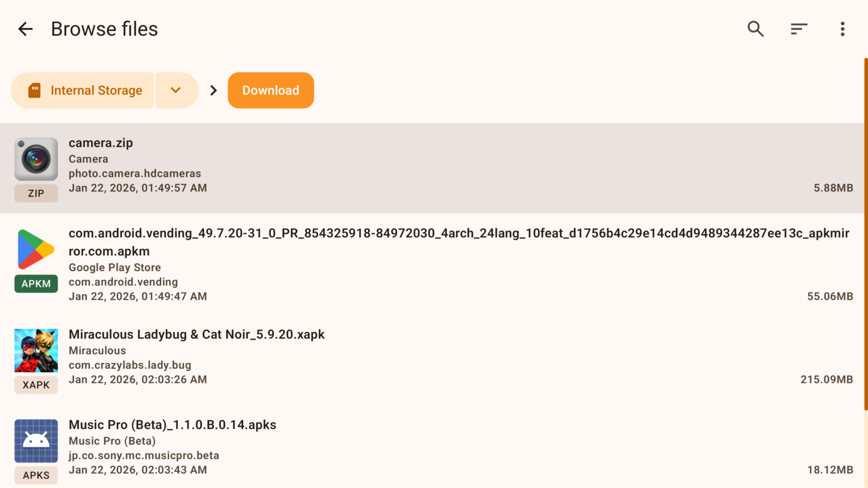Select the Download folder breadcrumb
Image resolution: width=868 pixels, height=488 pixels.
(271, 90)
